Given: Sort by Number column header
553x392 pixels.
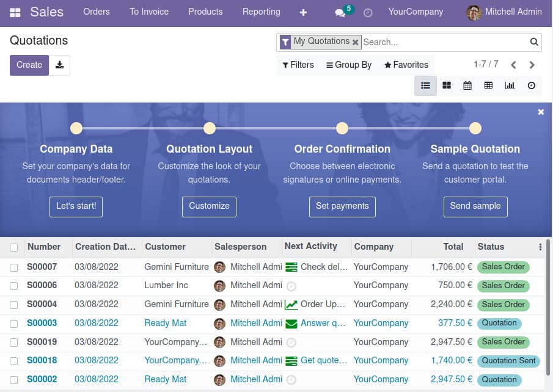Looking at the screenshot, I should [44, 247].
